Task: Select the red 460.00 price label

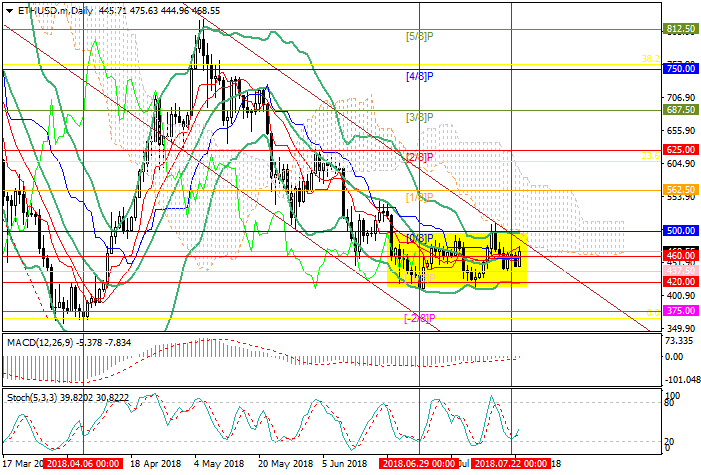Action: pyautogui.click(x=680, y=256)
